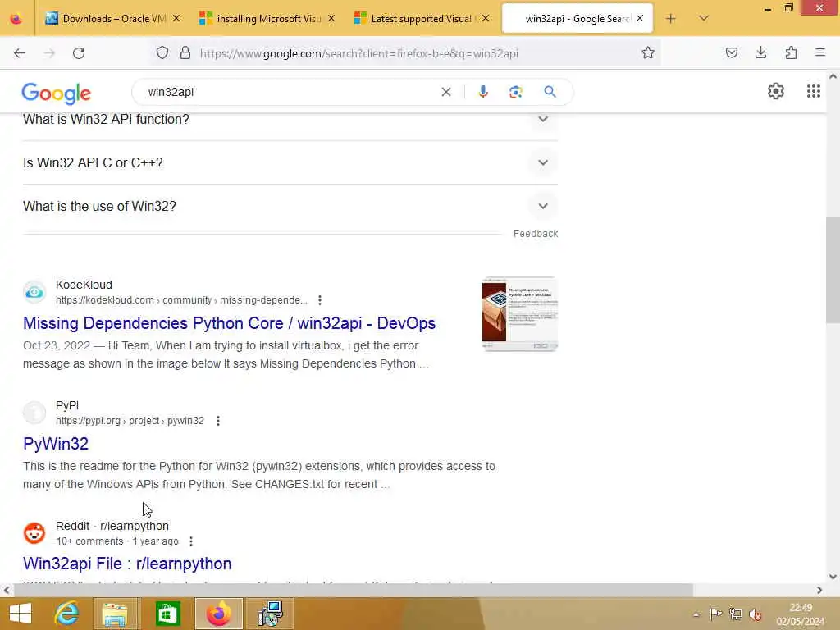Image resolution: width=840 pixels, height=630 pixels.
Task: Launch Internet Explorer from the taskbar
Action: (x=67, y=614)
